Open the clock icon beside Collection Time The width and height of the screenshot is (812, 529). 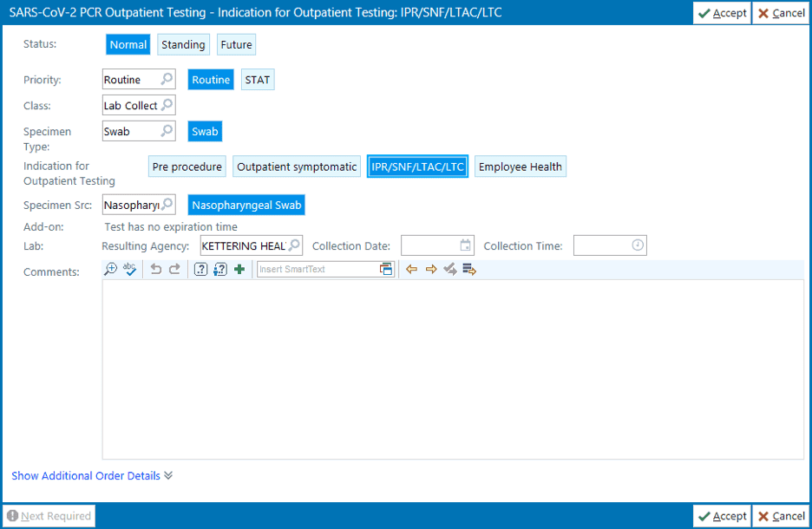pyautogui.click(x=638, y=245)
